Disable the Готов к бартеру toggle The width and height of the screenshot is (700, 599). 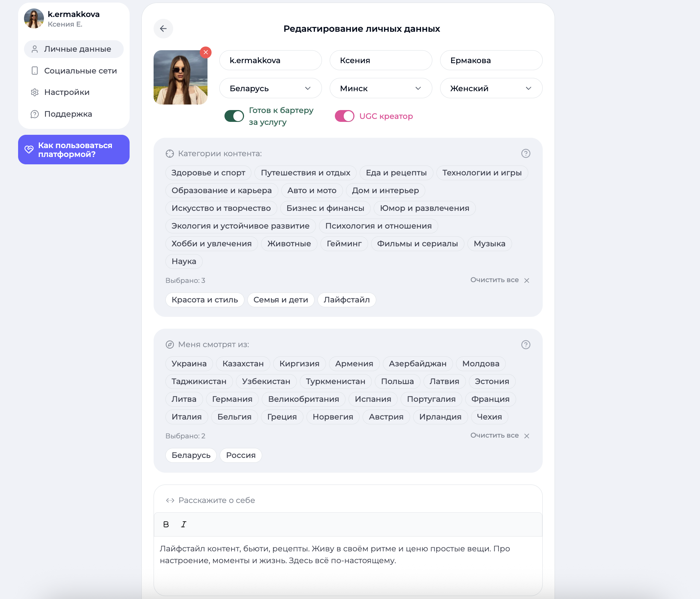(234, 116)
